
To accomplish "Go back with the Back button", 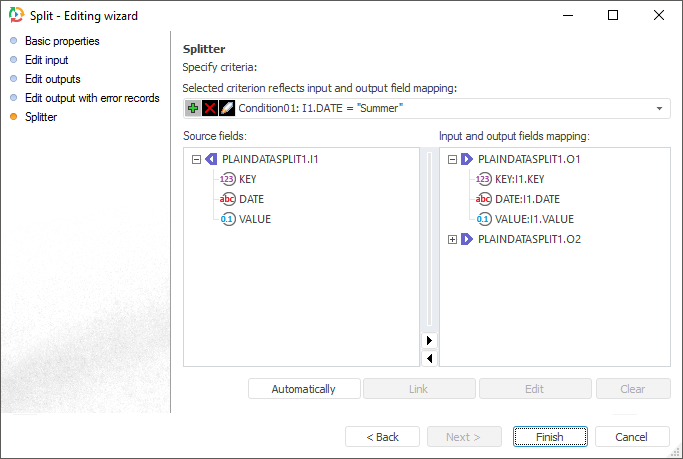I will [382, 437].
